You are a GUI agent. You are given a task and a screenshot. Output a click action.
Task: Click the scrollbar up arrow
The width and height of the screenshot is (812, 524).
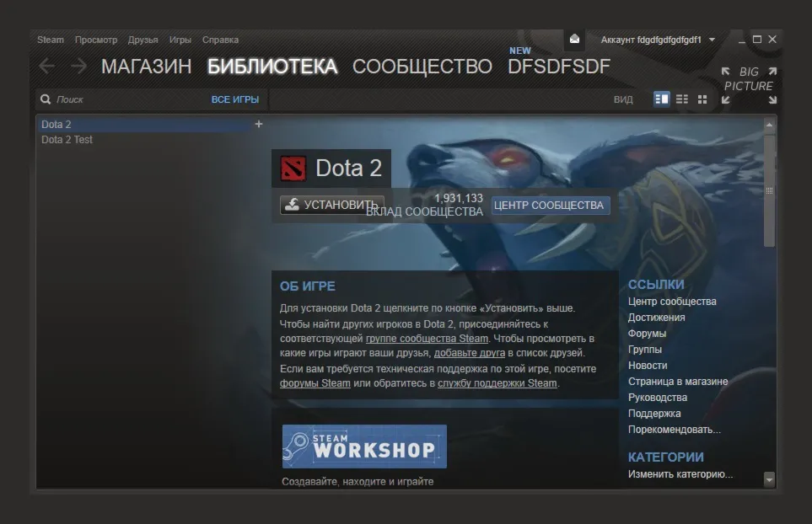(x=769, y=125)
